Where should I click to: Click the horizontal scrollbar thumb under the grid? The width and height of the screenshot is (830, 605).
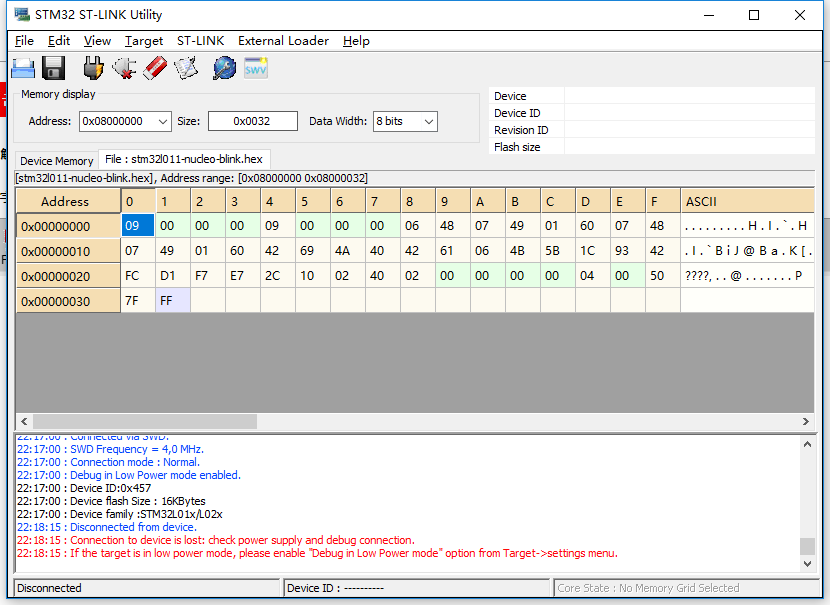(145, 421)
